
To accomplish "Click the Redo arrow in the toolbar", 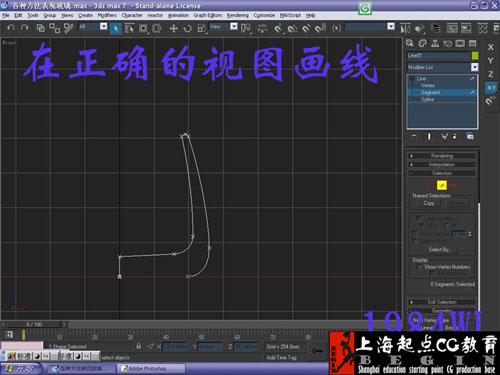I will (25, 28).
